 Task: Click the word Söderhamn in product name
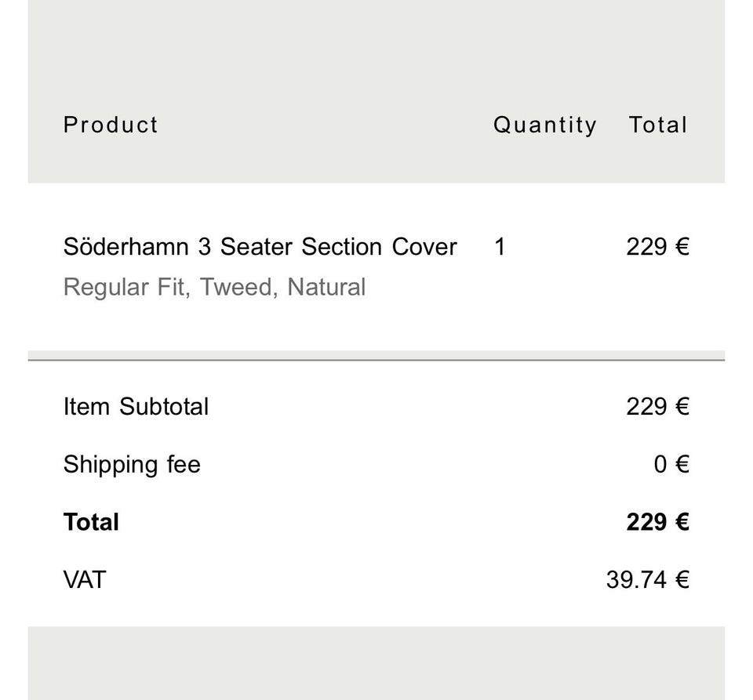pos(125,247)
